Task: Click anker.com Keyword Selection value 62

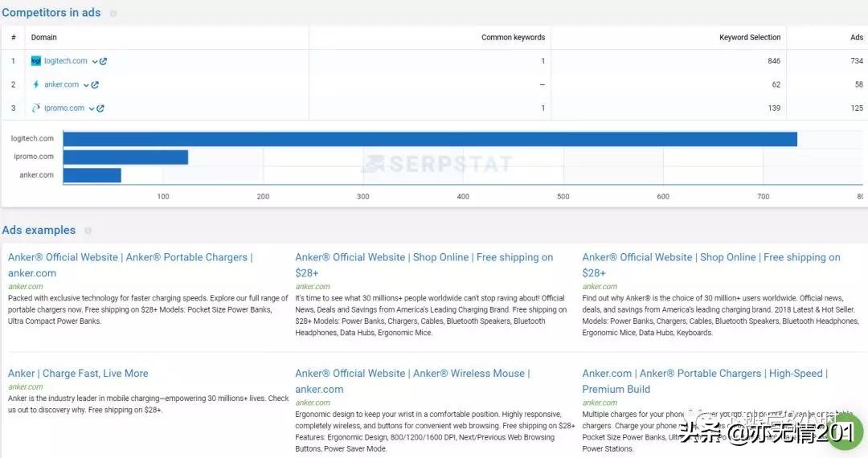Action: tap(776, 84)
